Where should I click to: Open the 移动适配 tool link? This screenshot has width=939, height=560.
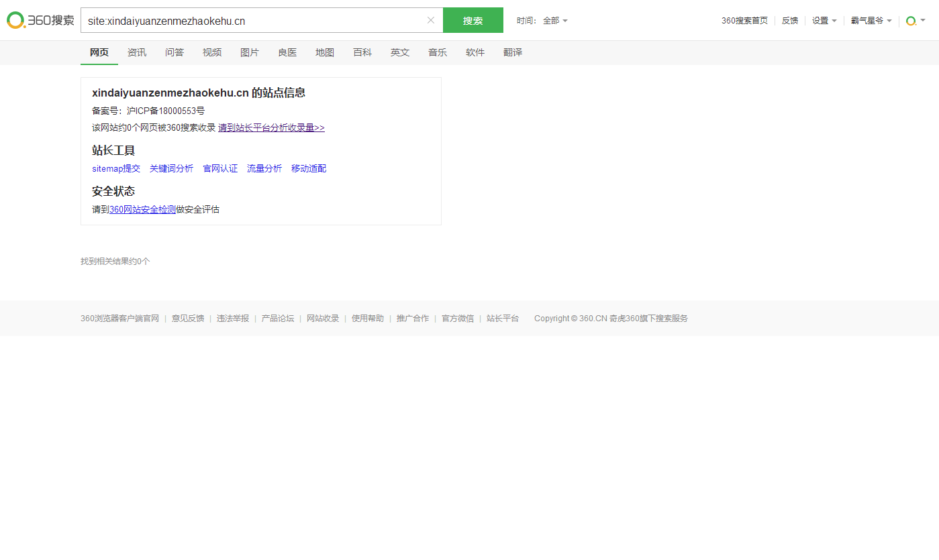click(309, 168)
